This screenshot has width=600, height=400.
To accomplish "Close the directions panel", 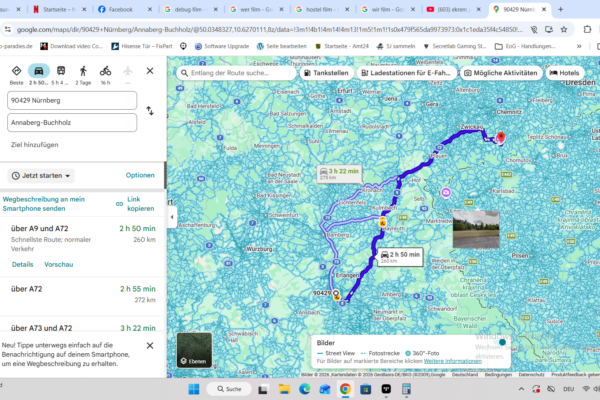I will [150, 71].
